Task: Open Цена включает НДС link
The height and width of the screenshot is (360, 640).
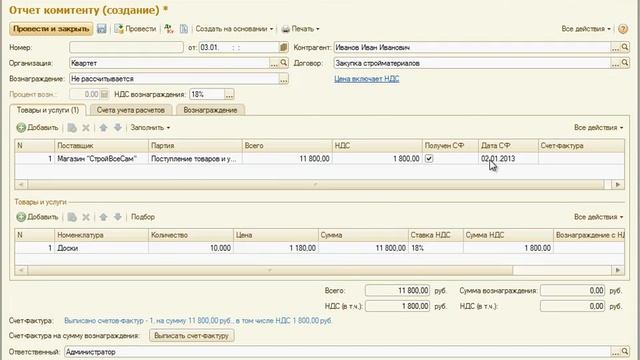Action: pyautogui.click(x=367, y=79)
